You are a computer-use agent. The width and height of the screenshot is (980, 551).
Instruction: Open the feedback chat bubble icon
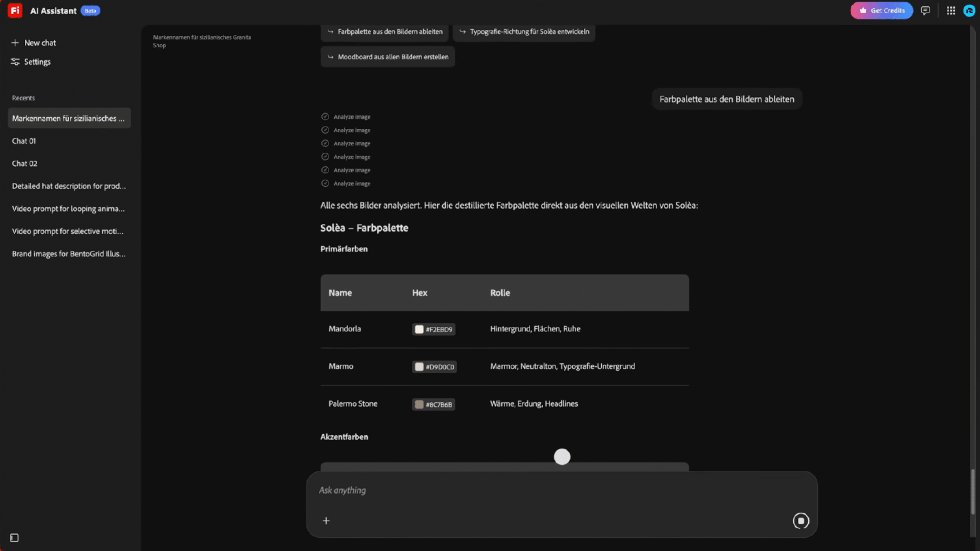coord(925,11)
